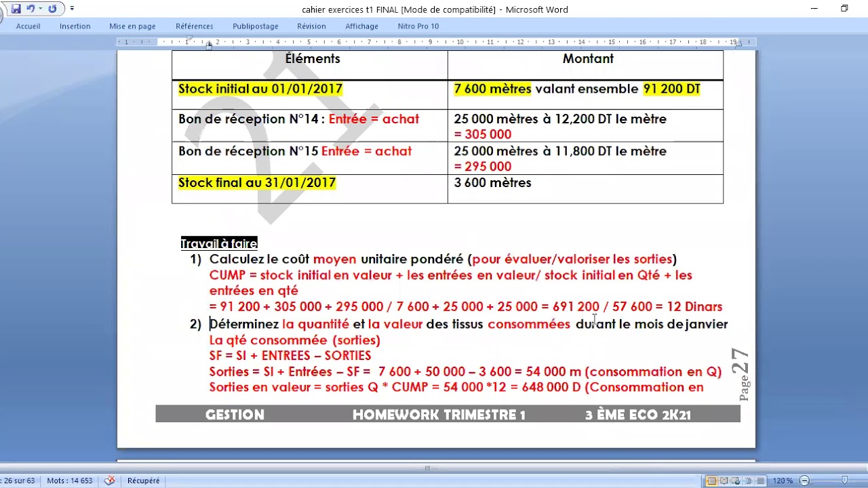Click 'Stock final au 31/01/2017' cell text
This screenshot has height=488, width=868.
click(x=257, y=182)
